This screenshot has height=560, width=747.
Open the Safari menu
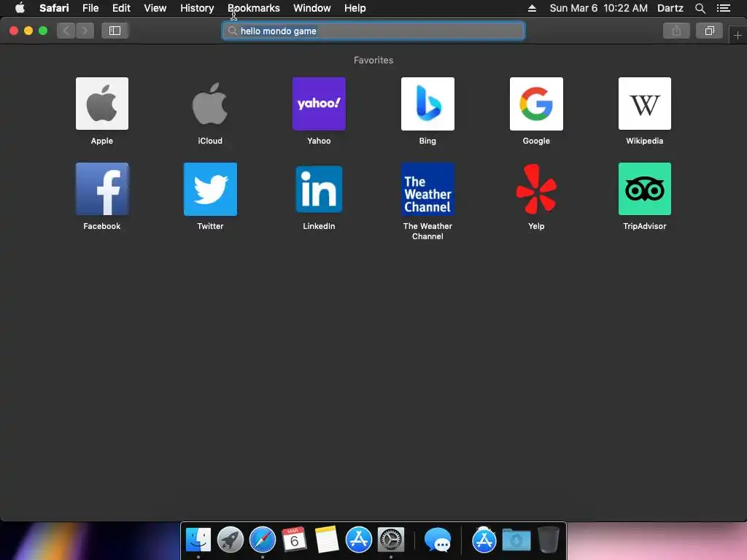tap(54, 8)
